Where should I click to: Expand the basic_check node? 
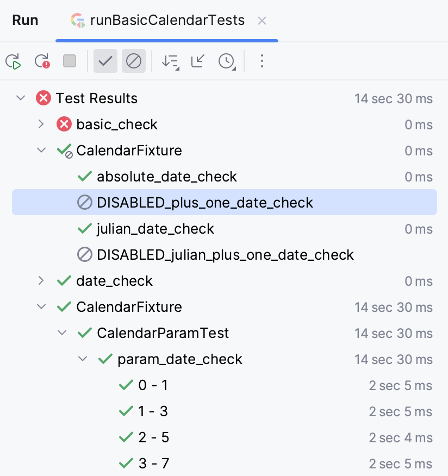[x=41, y=124]
